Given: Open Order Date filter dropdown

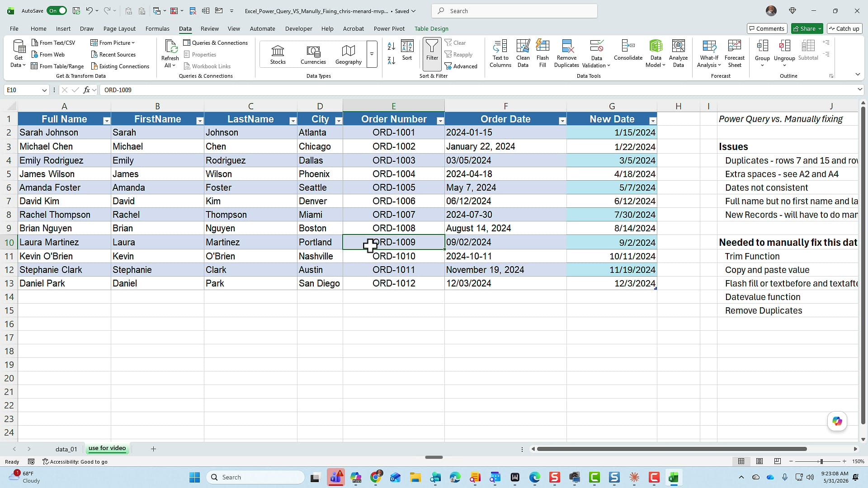Looking at the screenshot, I should (562, 121).
